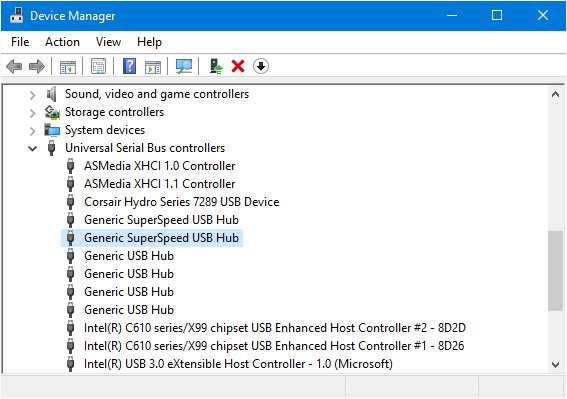Click the Update driver green-arrow icon
This screenshot has width=567, height=399.
coord(216,67)
